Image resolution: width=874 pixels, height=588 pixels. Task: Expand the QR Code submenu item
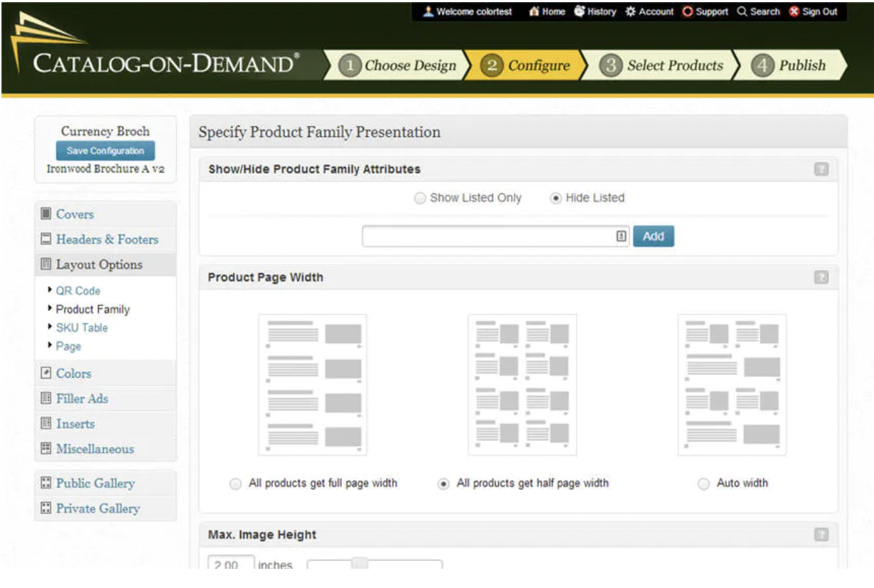point(78,290)
